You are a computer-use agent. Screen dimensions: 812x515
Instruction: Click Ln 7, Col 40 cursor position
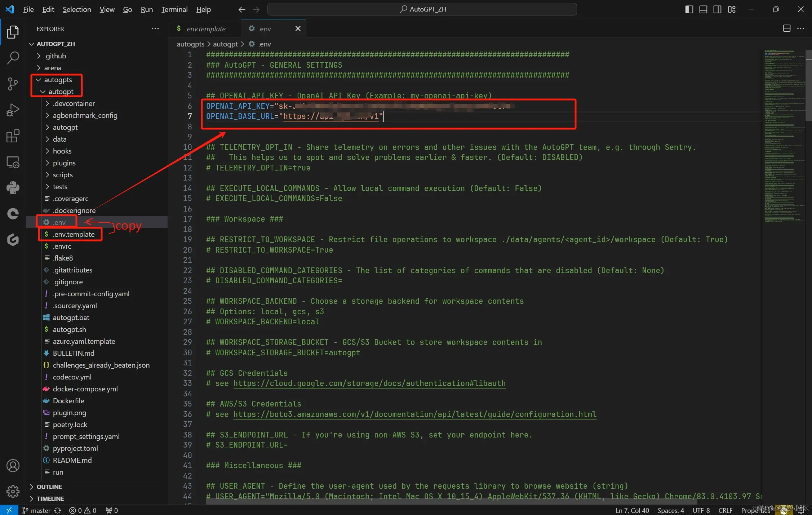coord(632,510)
